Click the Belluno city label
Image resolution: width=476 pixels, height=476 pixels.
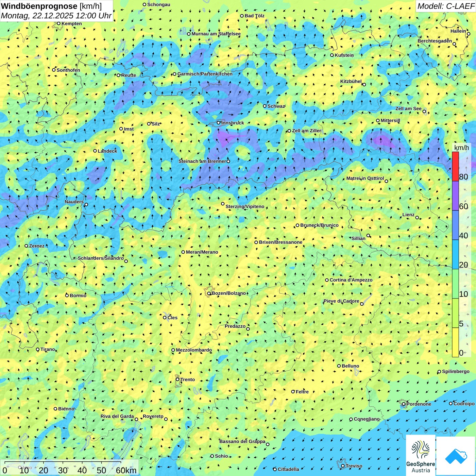[x=351, y=366]
